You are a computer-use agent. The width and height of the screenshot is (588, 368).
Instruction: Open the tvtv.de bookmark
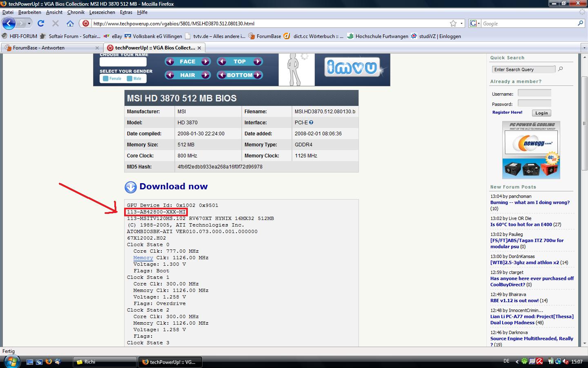pos(215,36)
